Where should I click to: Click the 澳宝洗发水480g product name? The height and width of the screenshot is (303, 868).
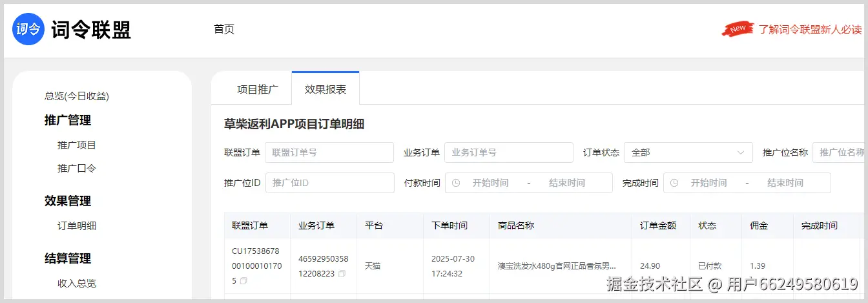click(x=557, y=266)
